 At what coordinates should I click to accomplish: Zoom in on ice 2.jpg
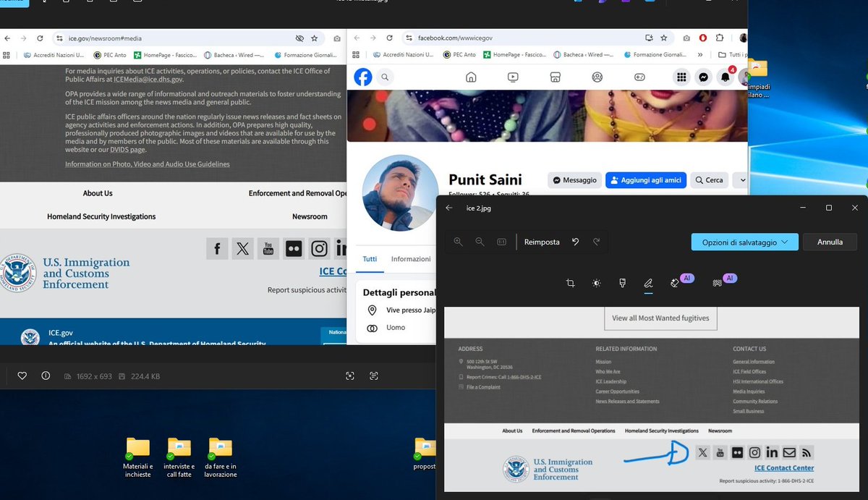click(458, 242)
